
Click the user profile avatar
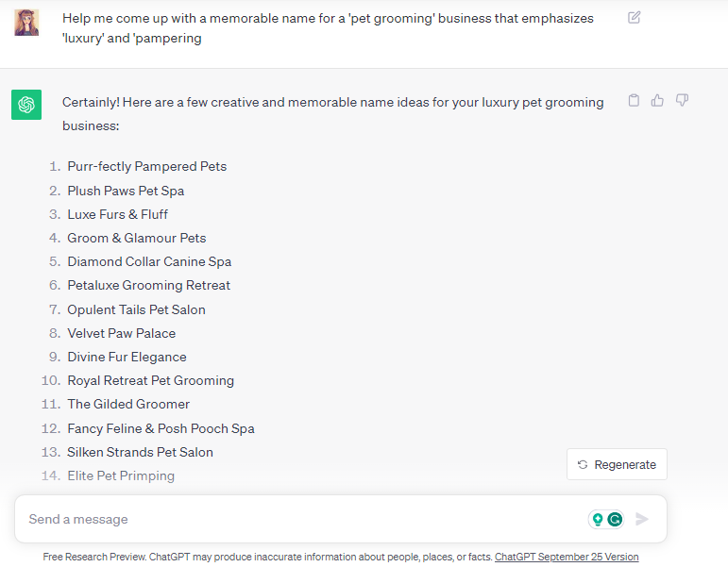[x=26, y=22]
